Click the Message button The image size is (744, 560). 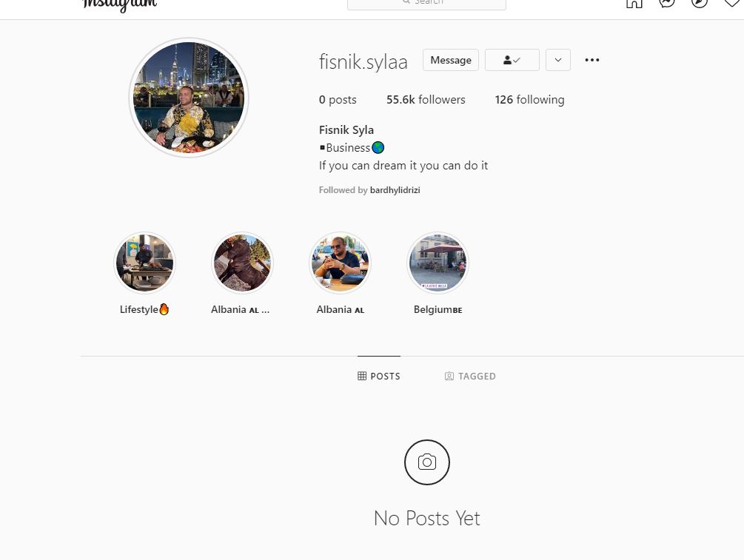451,60
